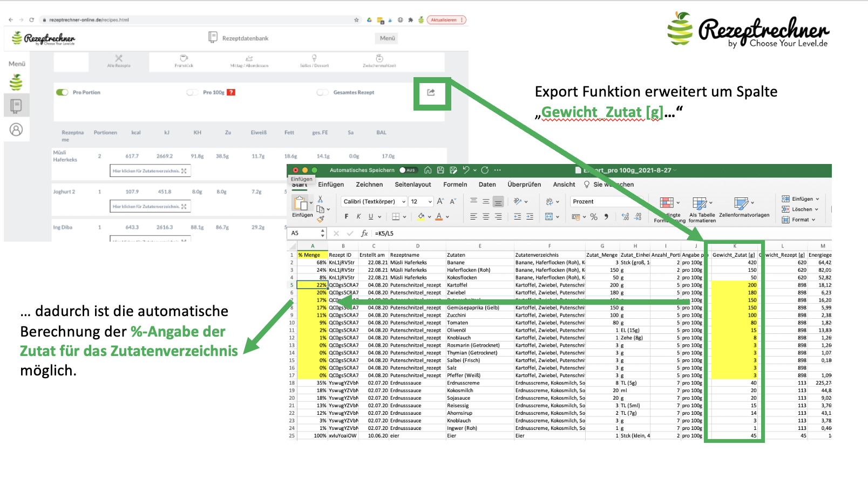Open the Prozent number format dropdown

(x=608, y=201)
